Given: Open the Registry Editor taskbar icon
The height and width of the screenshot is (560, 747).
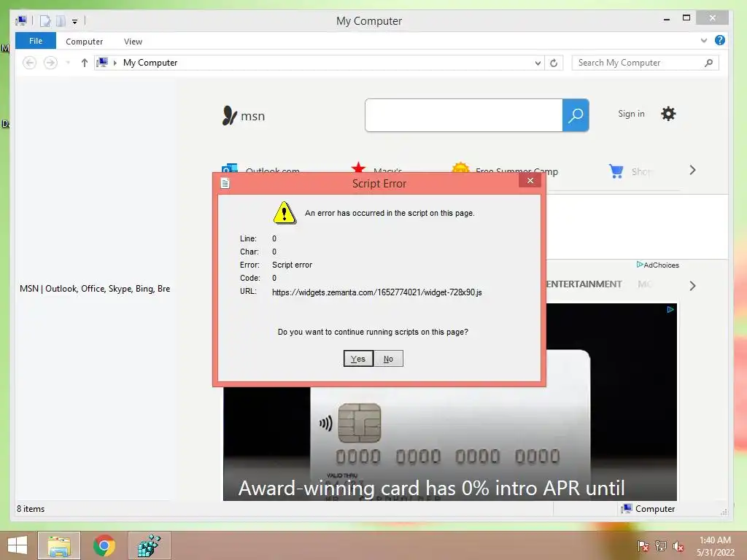Looking at the screenshot, I should click(x=149, y=545).
